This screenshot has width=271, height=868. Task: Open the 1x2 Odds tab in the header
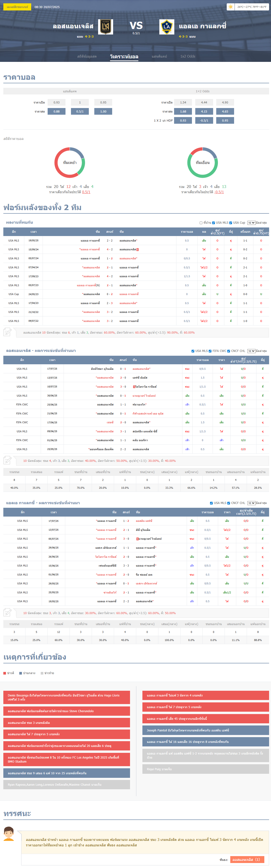click(188, 57)
